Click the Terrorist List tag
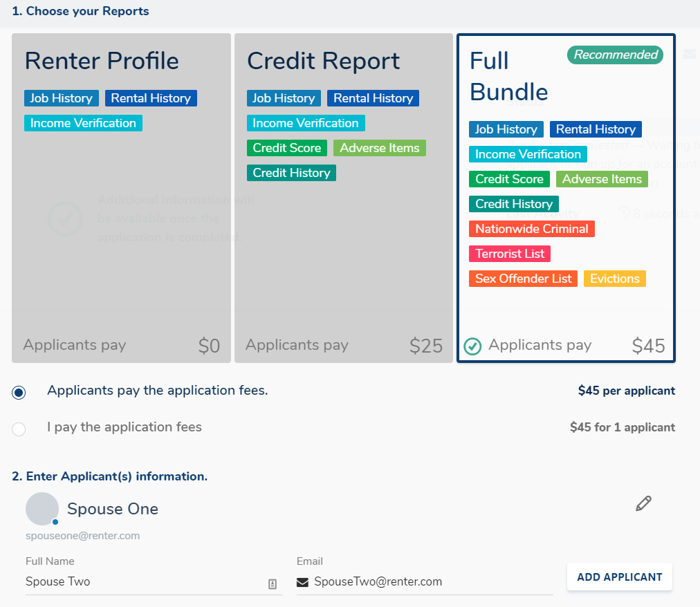The width and height of the screenshot is (700, 607). (510, 254)
